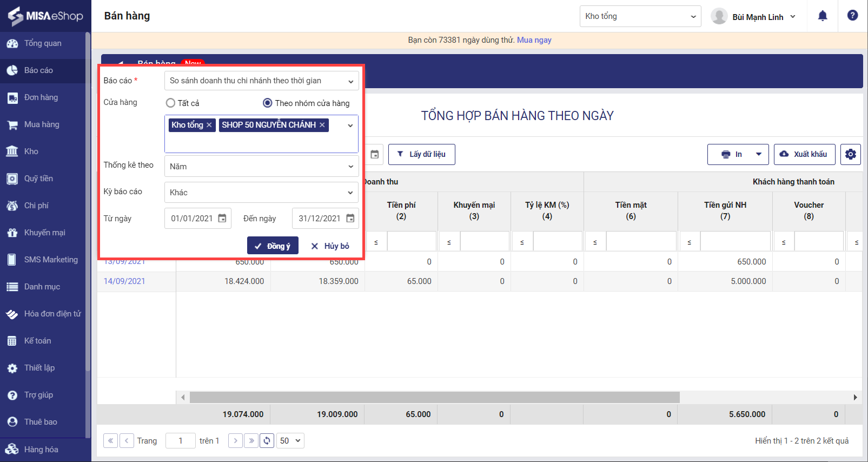
Task: Open the Từ ngày calendar picker
Action: (222, 219)
